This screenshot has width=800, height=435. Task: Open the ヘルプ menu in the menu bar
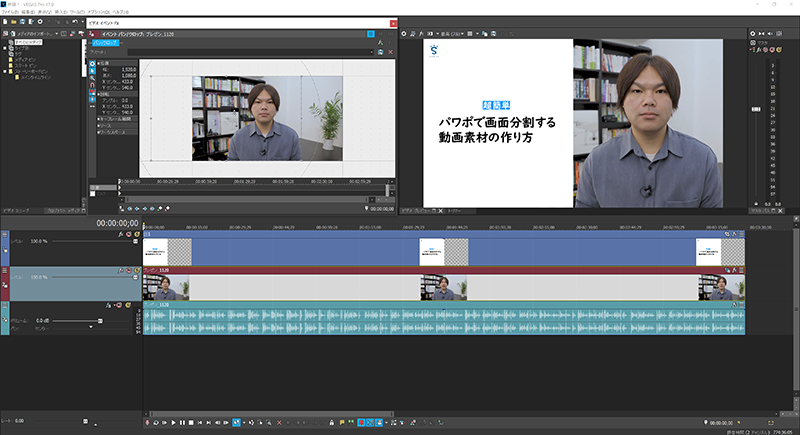(x=120, y=12)
